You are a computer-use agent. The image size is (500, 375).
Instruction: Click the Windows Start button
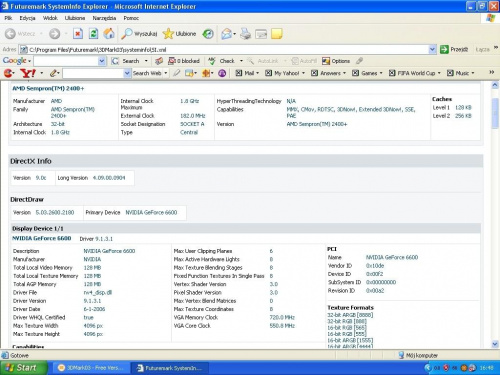point(22,368)
